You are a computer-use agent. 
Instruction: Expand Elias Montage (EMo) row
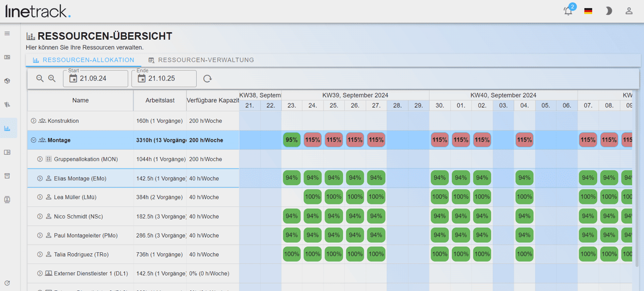pos(40,178)
